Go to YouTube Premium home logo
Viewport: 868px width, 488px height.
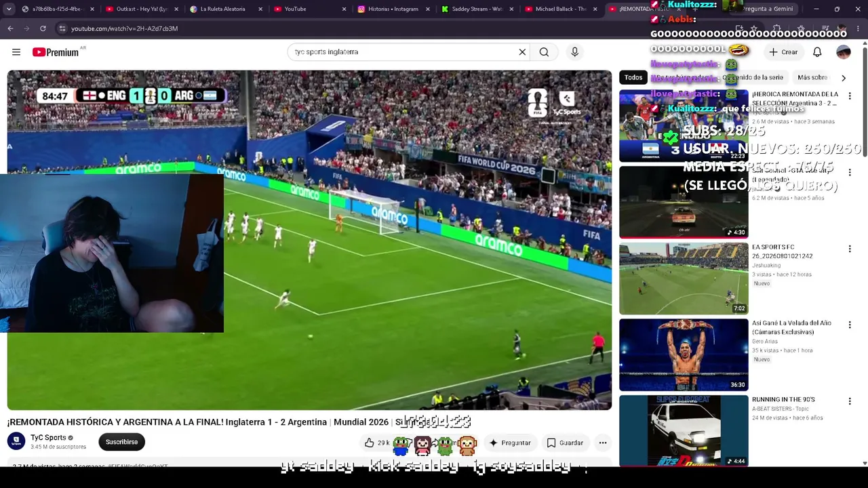(x=56, y=52)
